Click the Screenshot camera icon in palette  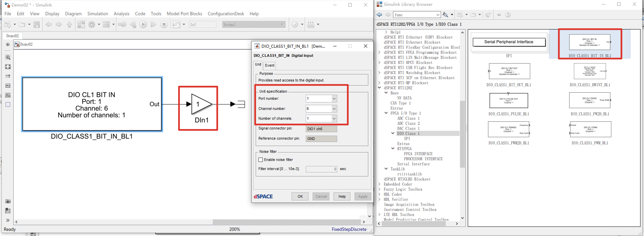point(8,201)
